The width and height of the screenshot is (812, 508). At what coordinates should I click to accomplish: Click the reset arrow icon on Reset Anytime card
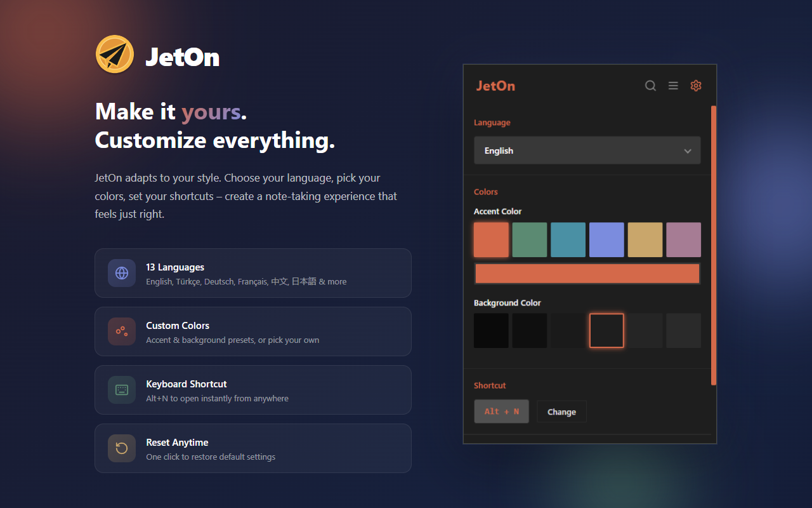click(121, 448)
